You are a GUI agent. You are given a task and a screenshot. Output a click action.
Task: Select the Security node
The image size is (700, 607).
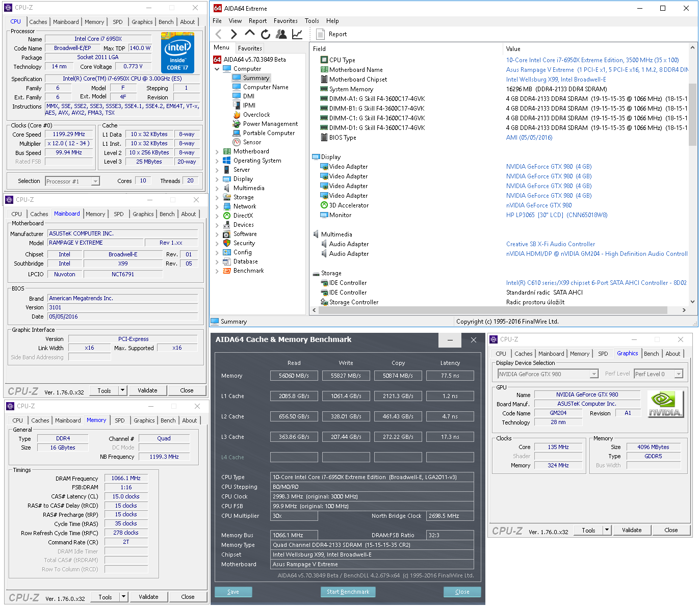[244, 243]
